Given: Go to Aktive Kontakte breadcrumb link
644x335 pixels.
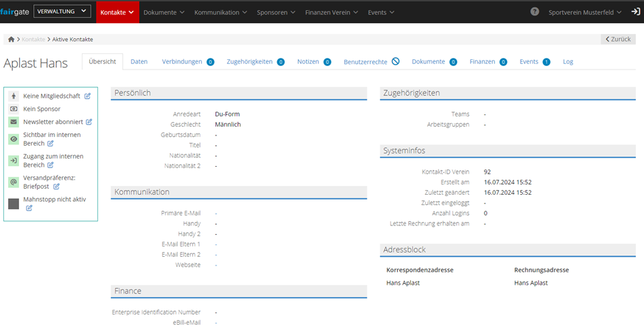Looking at the screenshot, I should (73, 39).
